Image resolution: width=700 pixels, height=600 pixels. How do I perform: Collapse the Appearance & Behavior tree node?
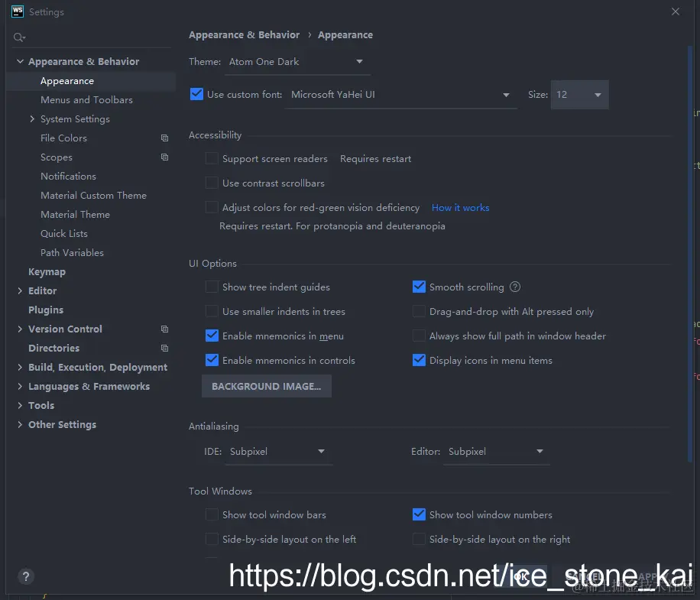click(x=20, y=61)
